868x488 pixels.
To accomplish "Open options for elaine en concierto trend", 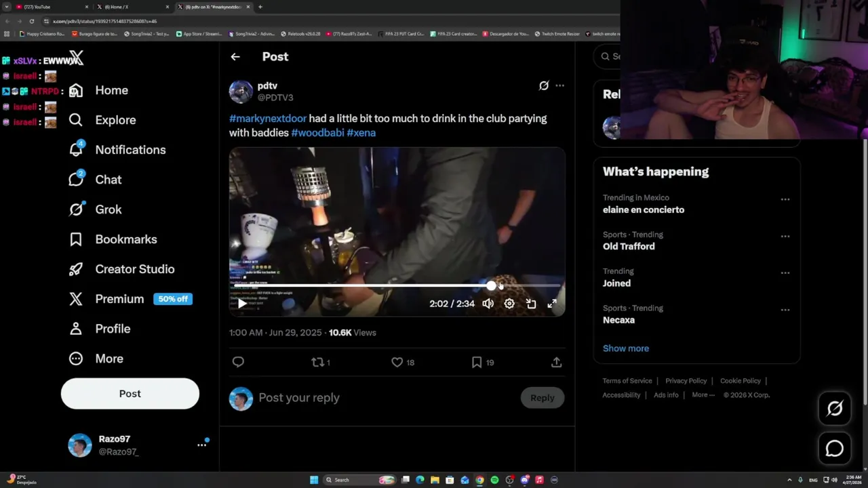I will click(x=785, y=199).
